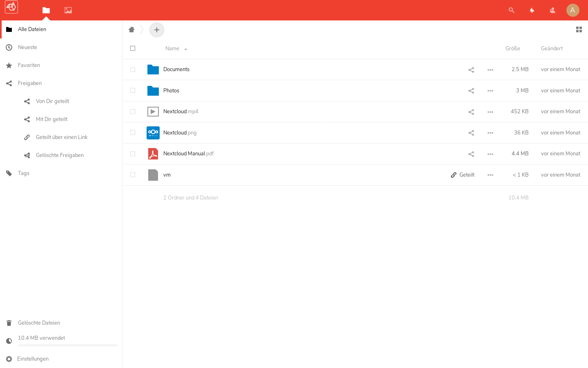The width and height of the screenshot is (588, 368).
Task: Open the Photos folder name
Action: pos(171,91)
